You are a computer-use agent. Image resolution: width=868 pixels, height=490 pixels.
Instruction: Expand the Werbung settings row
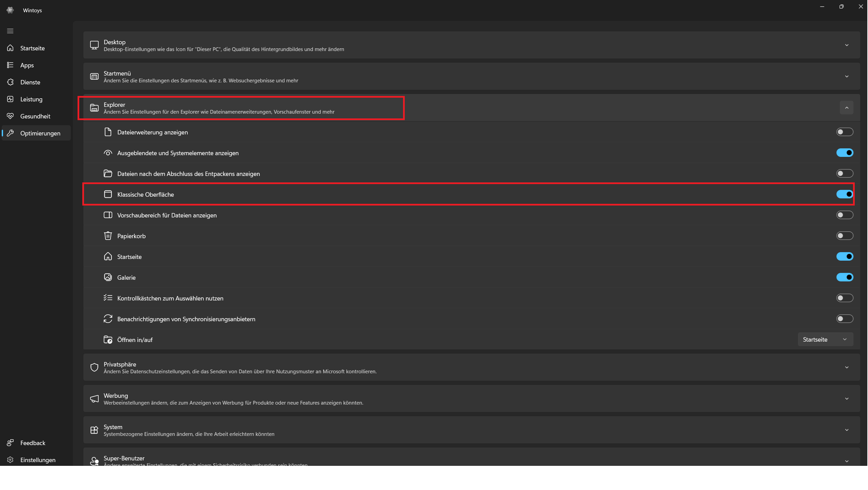tap(847, 399)
